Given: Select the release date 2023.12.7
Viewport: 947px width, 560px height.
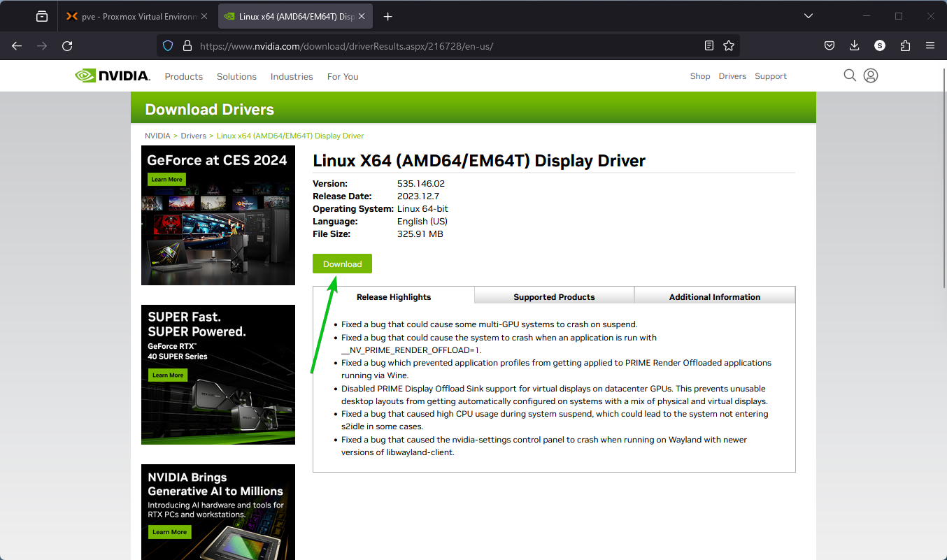Looking at the screenshot, I should pyautogui.click(x=417, y=196).
